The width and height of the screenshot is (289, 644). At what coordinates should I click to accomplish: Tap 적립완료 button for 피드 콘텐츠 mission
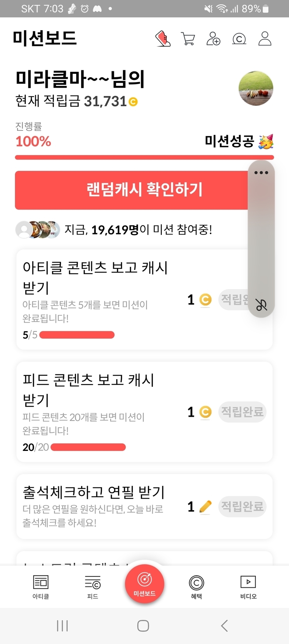tap(242, 412)
